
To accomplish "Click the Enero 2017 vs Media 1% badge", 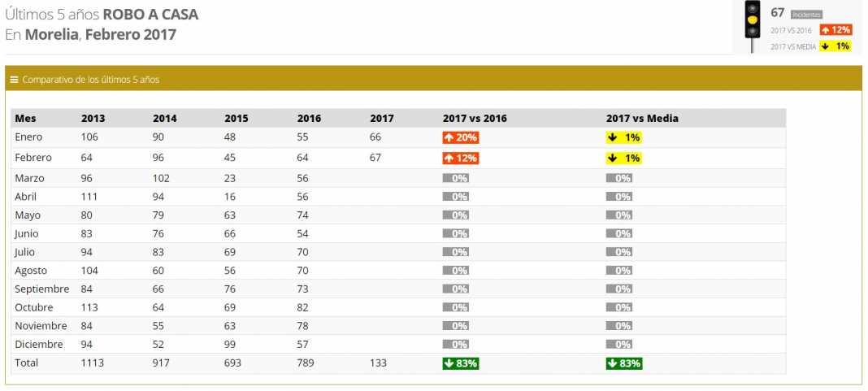I will pyautogui.click(x=624, y=137).
